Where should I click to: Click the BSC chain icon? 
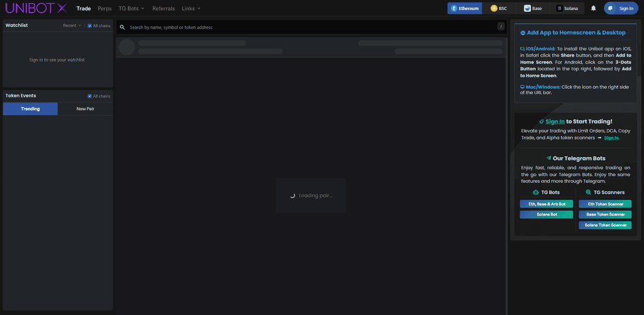tap(494, 8)
